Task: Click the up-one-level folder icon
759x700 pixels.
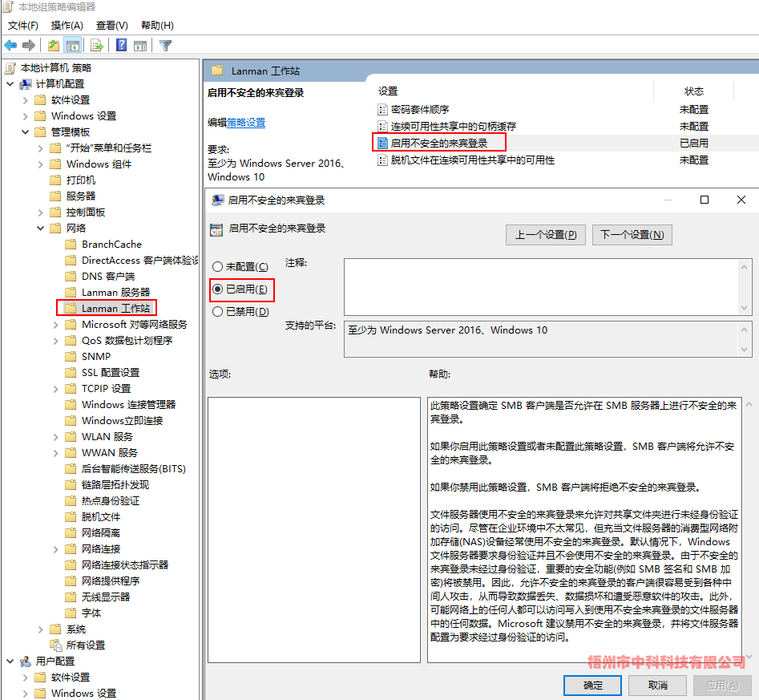Action: 53,46
